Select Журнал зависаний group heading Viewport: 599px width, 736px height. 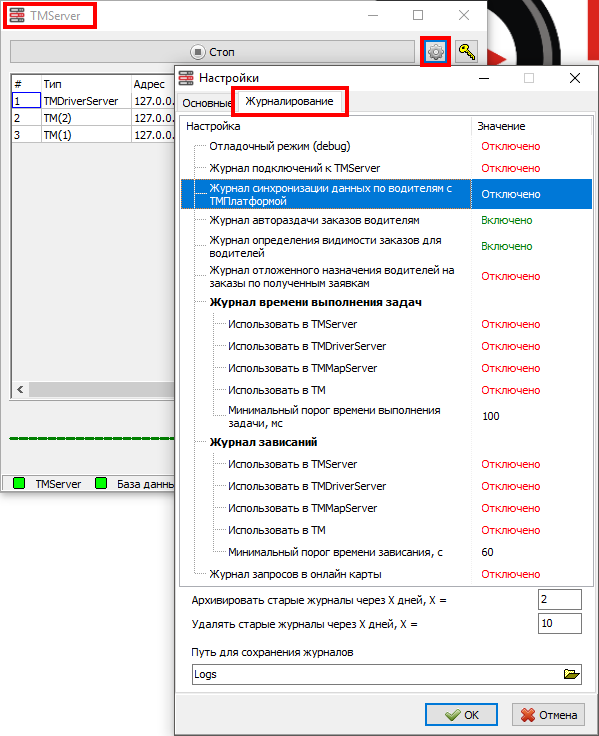pos(263,442)
